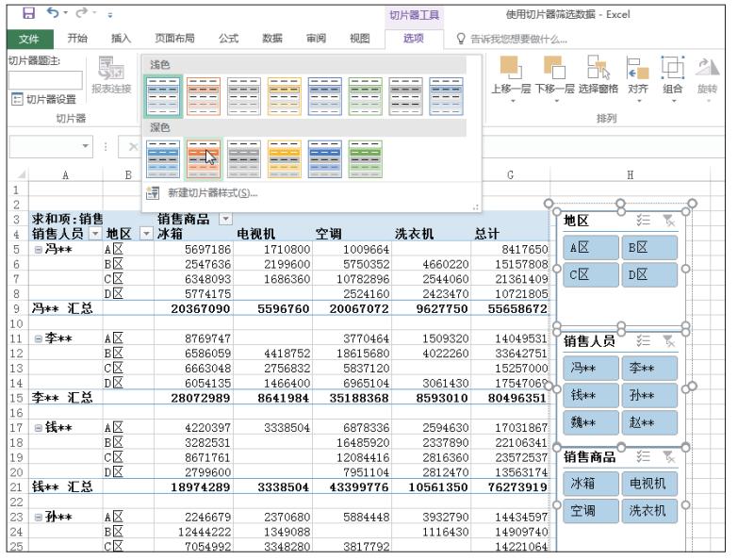Filter by 冯** in 销售人员 slicer
This screenshot has height=560, width=738.
[x=591, y=368]
